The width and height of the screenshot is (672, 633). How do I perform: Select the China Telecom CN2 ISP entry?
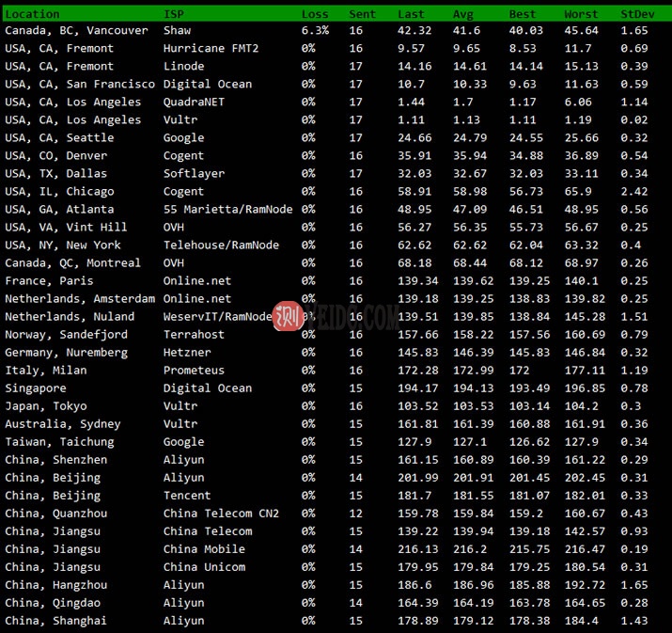pyautogui.click(x=221, y=514)
